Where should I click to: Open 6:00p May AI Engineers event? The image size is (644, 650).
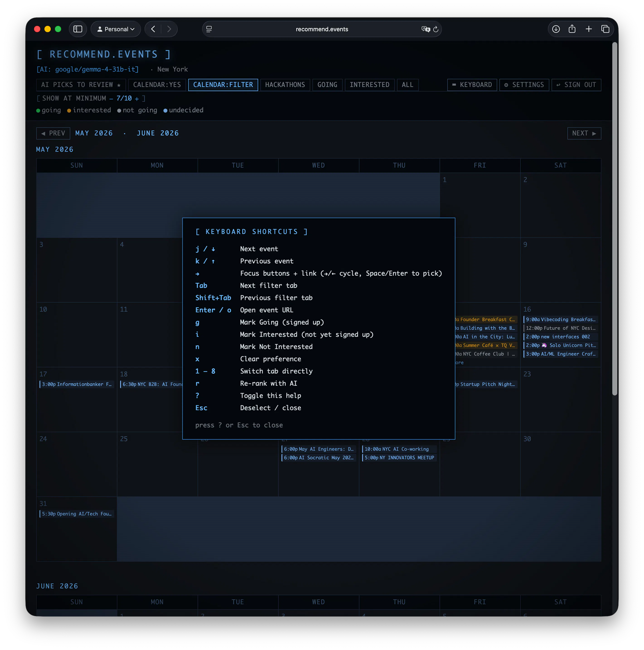318,449
